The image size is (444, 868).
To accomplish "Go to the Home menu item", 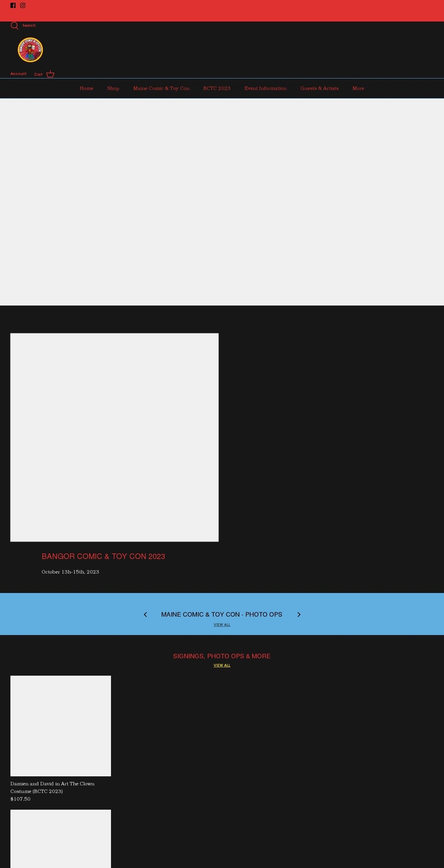I will 86,88.
